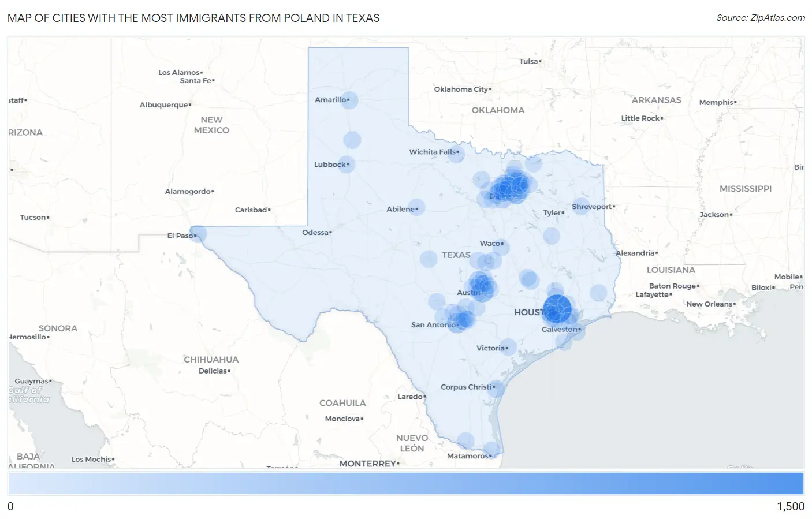Screen dimensions: 812x519
Task: Click the Shreveport city label
Action: point(592,206)
